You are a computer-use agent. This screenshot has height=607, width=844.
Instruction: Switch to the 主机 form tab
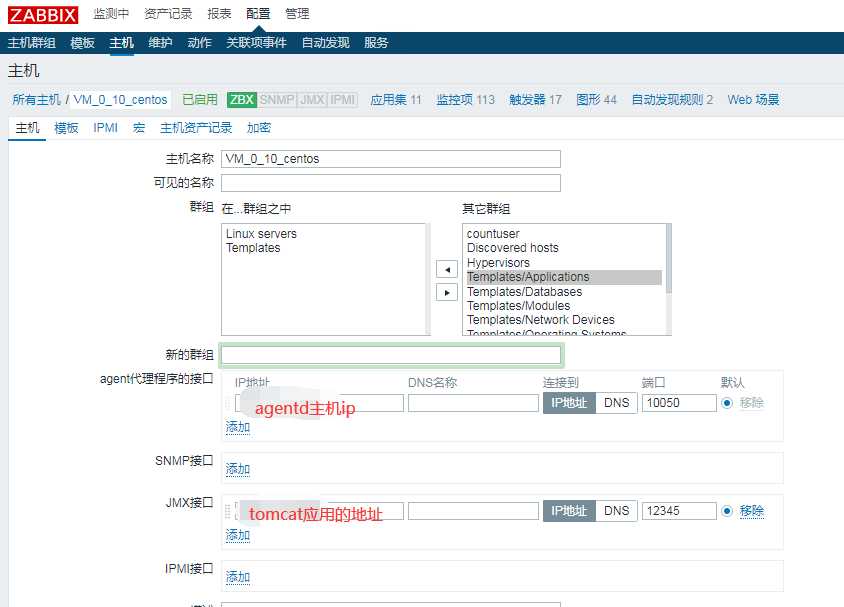click(x=27, y=128)
